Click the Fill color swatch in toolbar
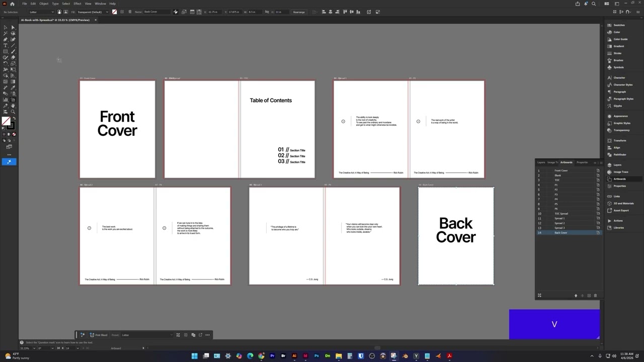 (x=6, y=120)
